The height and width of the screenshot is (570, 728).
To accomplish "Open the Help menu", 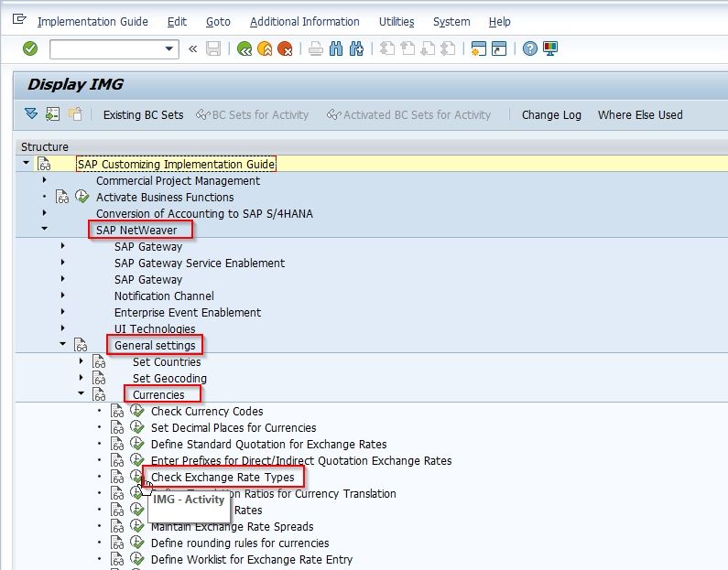I will (500, 22).
